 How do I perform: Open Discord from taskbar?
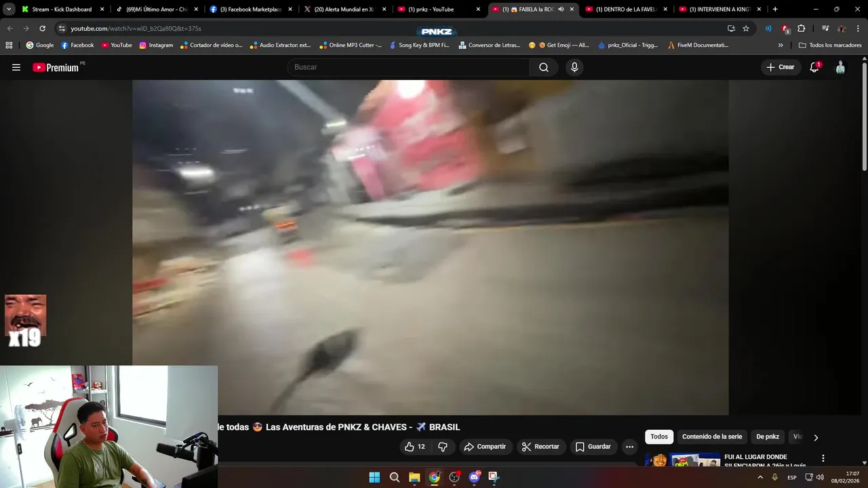474,477
